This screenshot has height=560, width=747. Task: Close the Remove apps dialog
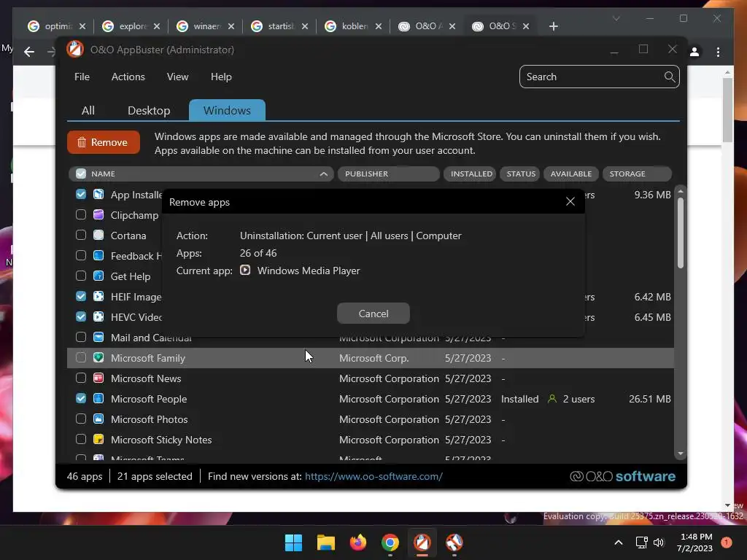coord(570,201)
